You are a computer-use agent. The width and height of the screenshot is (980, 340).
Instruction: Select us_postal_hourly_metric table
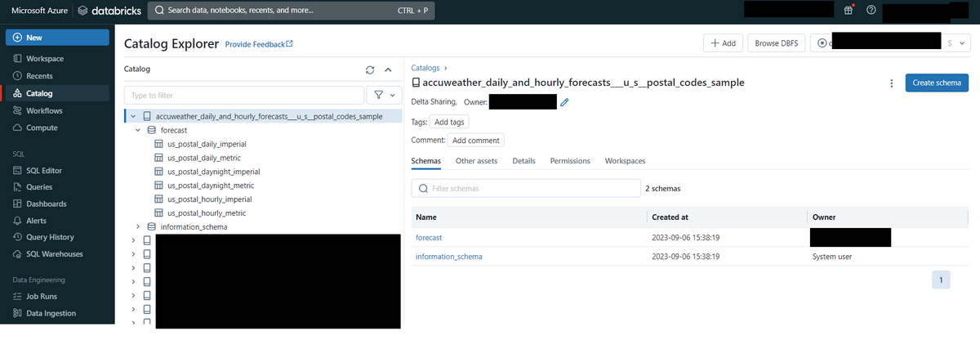(x=207, y=213)
